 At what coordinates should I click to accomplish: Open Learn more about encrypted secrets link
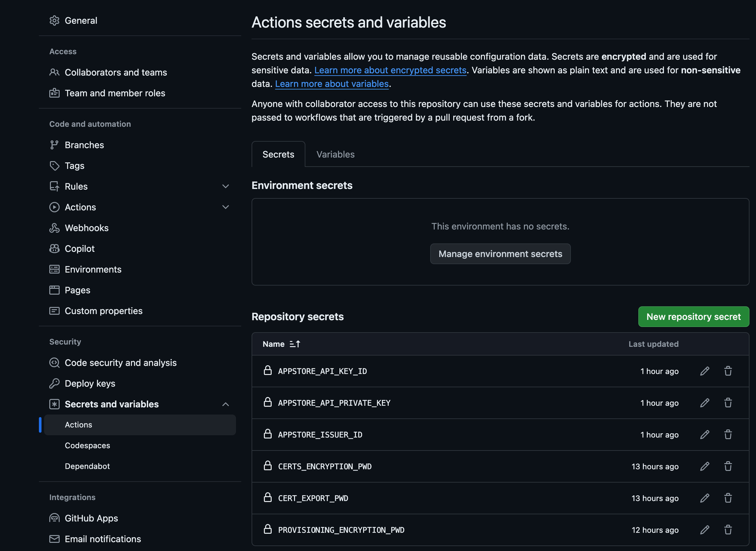pos(390,70)
